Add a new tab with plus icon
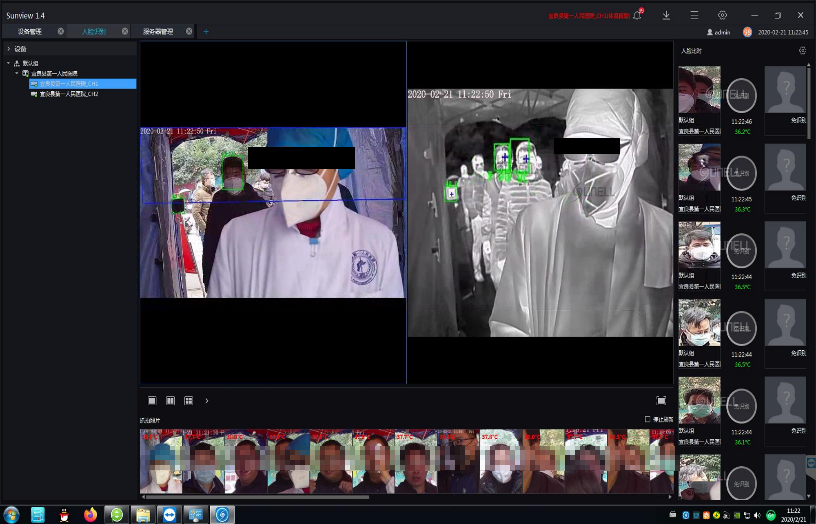This screenshot has height=524, width=816. [206, 32]
